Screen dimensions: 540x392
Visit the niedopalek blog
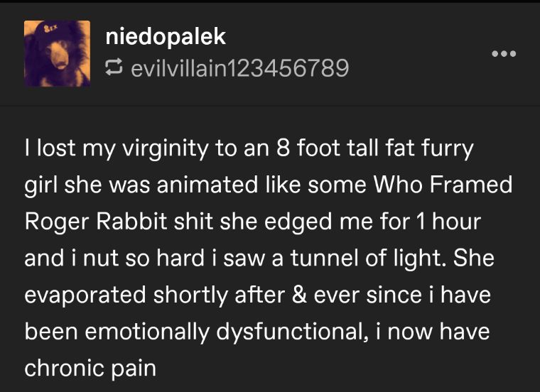tap(165, 36)
